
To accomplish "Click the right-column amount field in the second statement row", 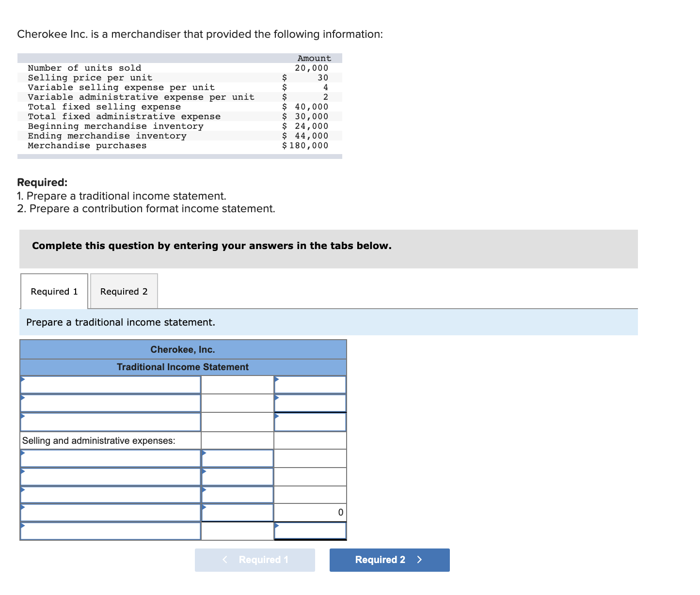I will tap(310, 403).
